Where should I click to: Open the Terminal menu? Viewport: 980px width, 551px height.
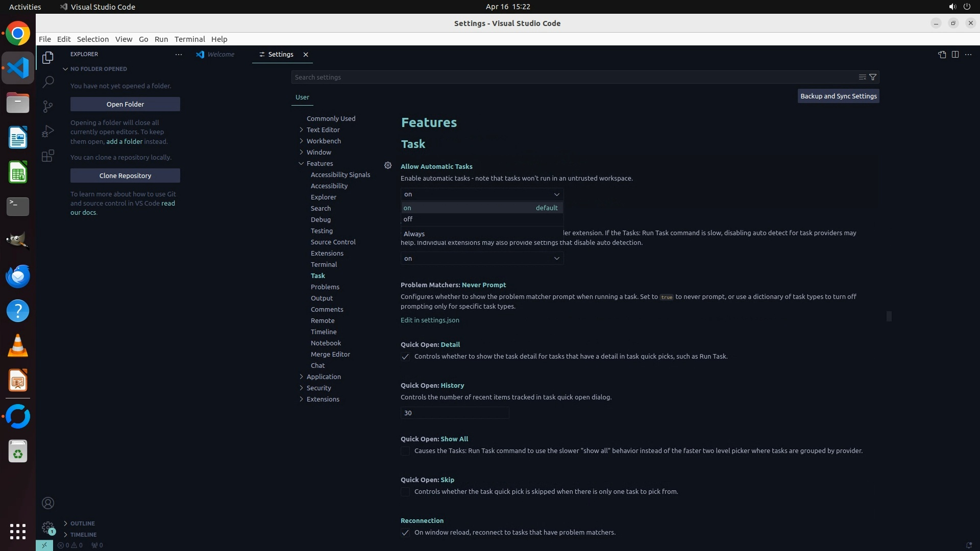189,39
